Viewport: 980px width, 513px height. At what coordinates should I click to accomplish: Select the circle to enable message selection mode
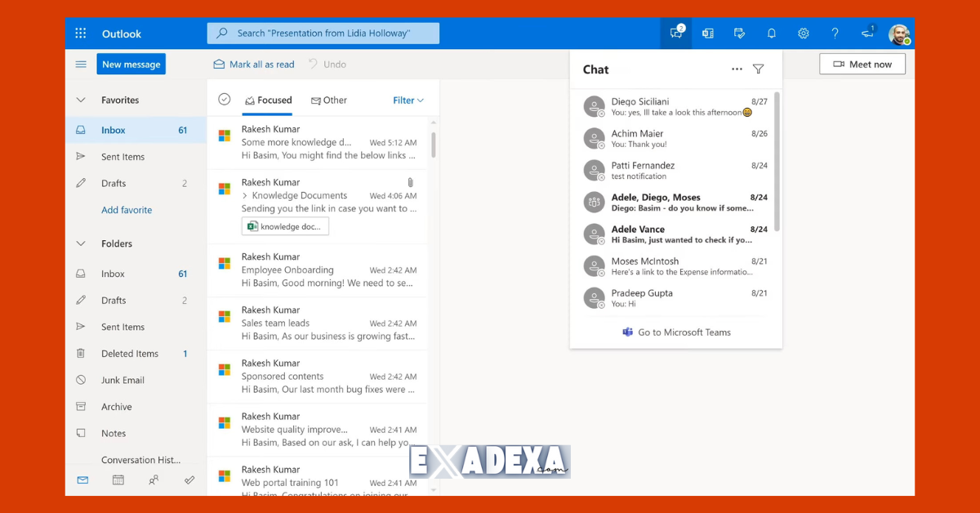[x=224, y=99]
